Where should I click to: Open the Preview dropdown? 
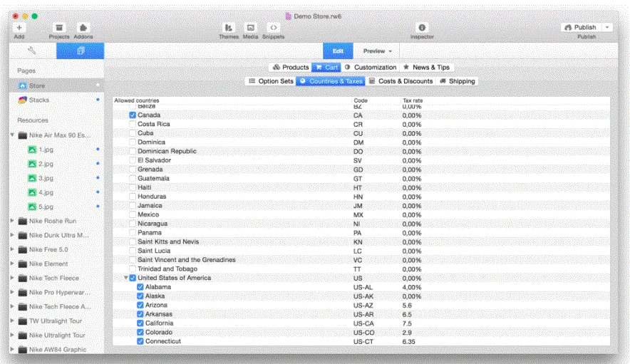[377, 51]
